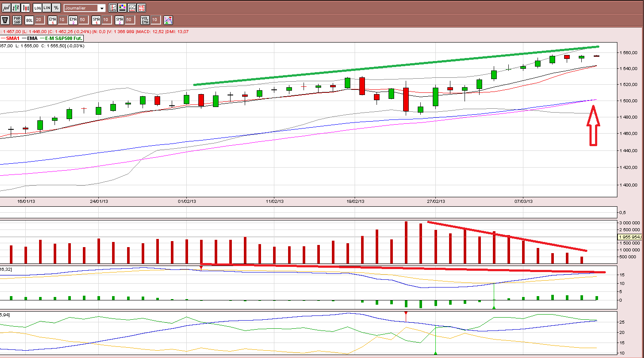
Task: Open the NEWS icon
Action: pyautogui.click(x=141, y=8)
